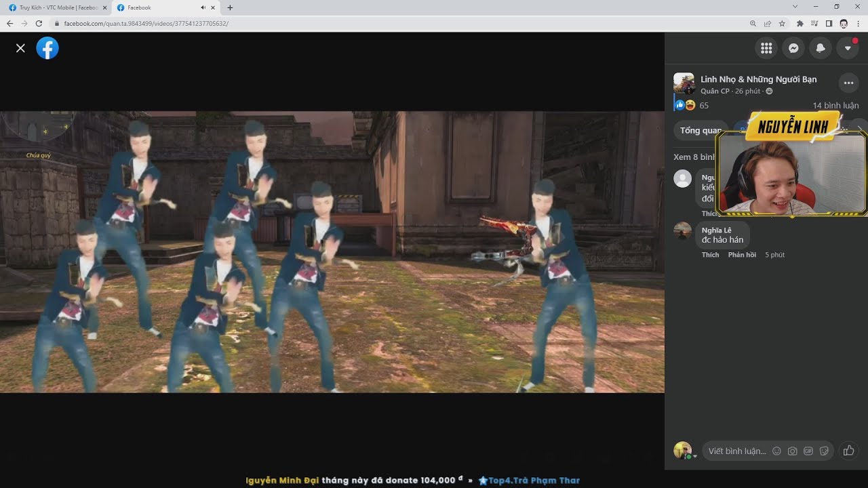Switch commenting identity via avatar dropdown
This screenshot has height=488, width=868.
coord(684,451)
